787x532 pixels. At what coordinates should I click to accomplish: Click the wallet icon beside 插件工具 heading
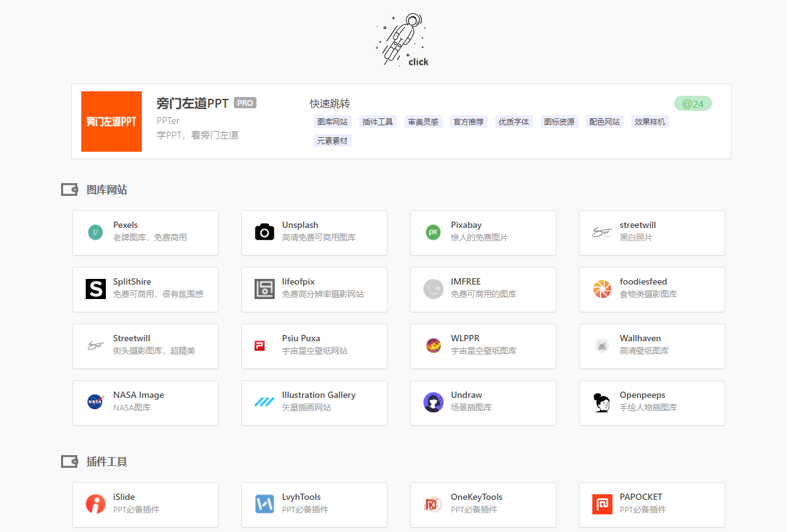69,461
